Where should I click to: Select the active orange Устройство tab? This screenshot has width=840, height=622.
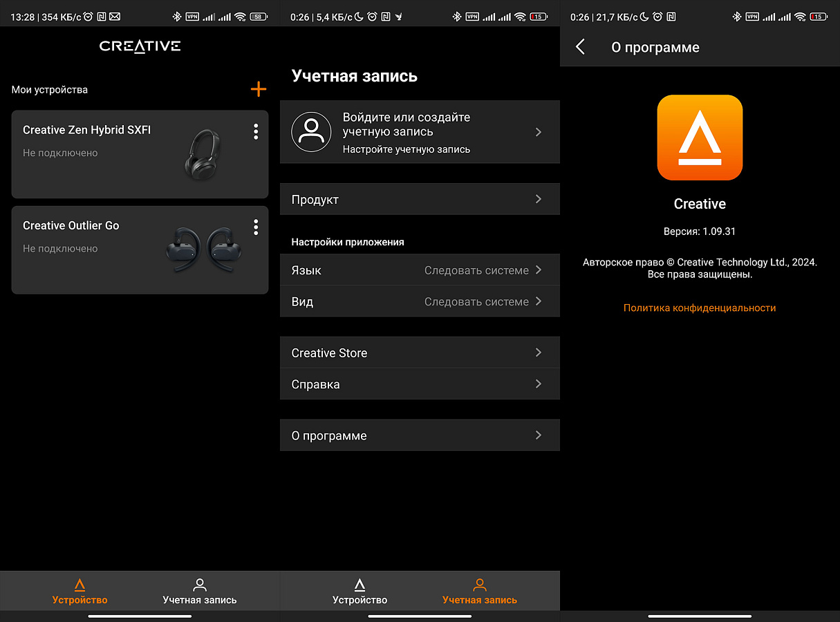[x=80, y=592]
